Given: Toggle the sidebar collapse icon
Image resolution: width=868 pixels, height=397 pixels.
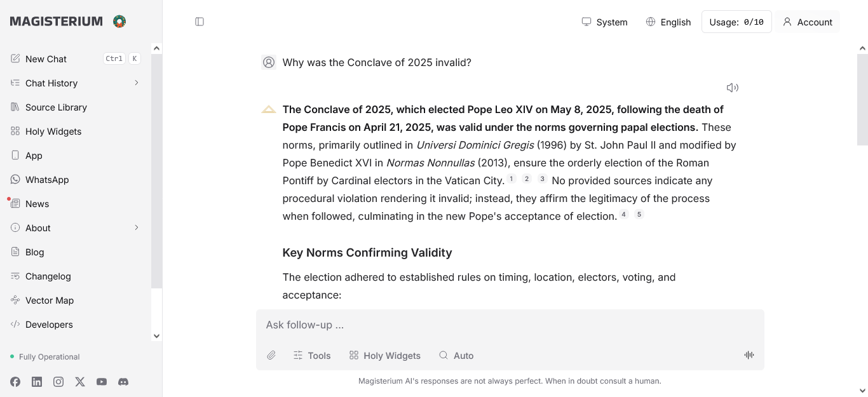Looking at the screenshot, I should [x=200, y=22].
